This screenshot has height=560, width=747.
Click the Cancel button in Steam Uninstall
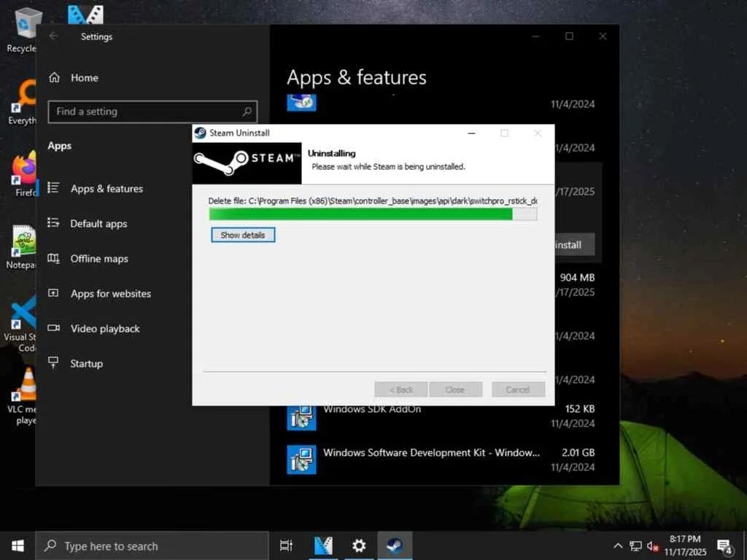(518, 389)
